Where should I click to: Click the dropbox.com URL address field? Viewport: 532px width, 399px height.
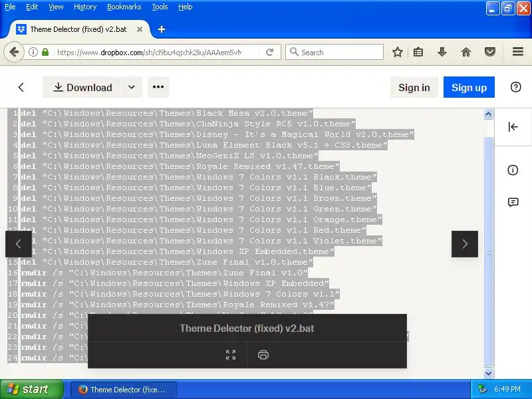[x=149, y=53]
